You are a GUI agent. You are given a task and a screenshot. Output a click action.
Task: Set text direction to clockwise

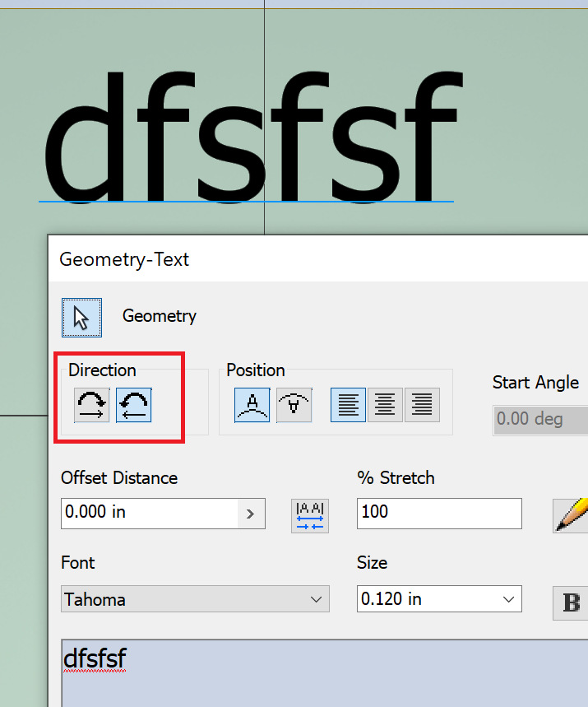point(92,405)
